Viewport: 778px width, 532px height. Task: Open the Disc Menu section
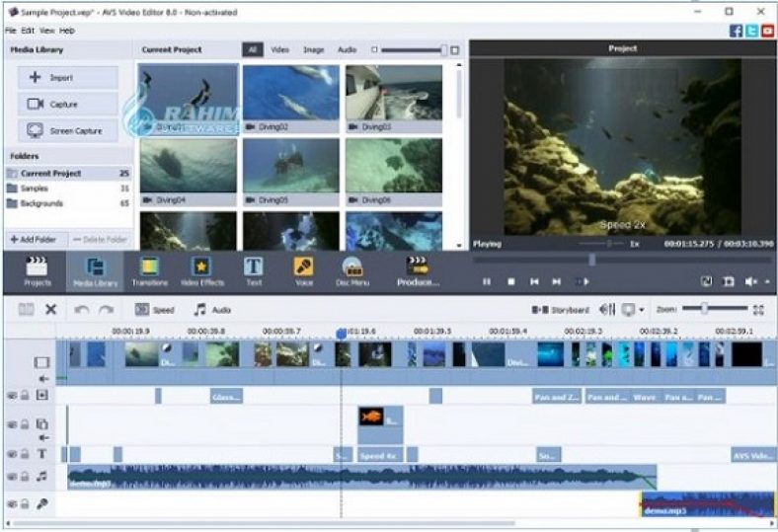point(352,270)
